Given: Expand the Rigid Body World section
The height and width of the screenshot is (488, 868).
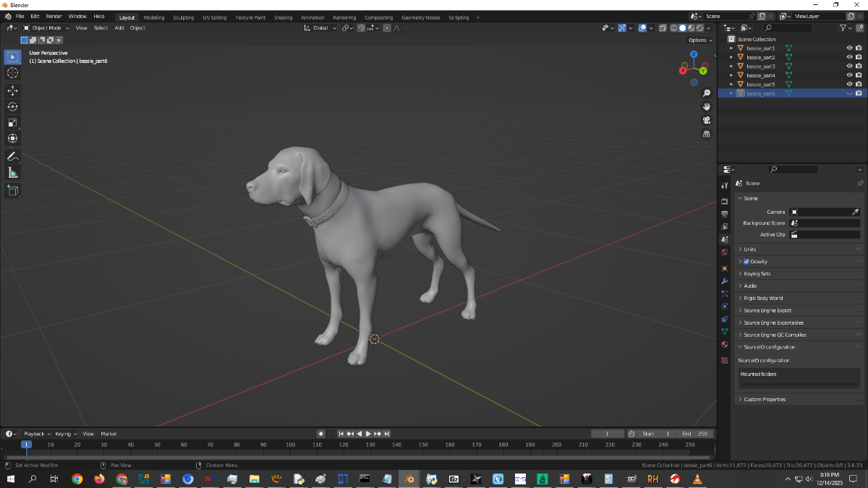Looking at the screenshot, I should (x=763, y=298).
